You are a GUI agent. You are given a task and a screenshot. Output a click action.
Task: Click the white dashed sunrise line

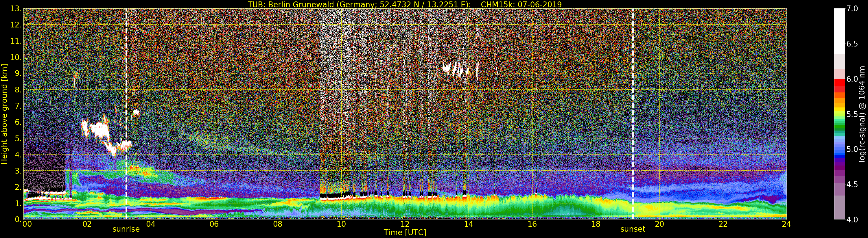pos(126,114)
